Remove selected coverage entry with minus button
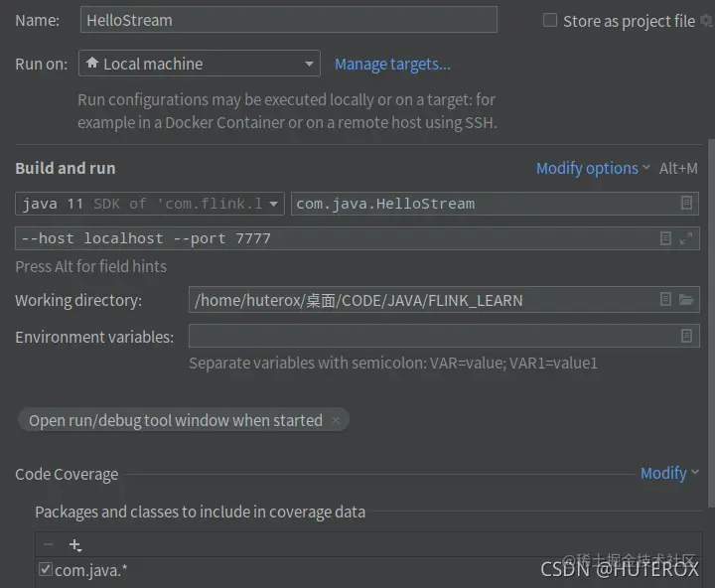Image resolution: width=715 pixels, height=588 pixels. 49,544
